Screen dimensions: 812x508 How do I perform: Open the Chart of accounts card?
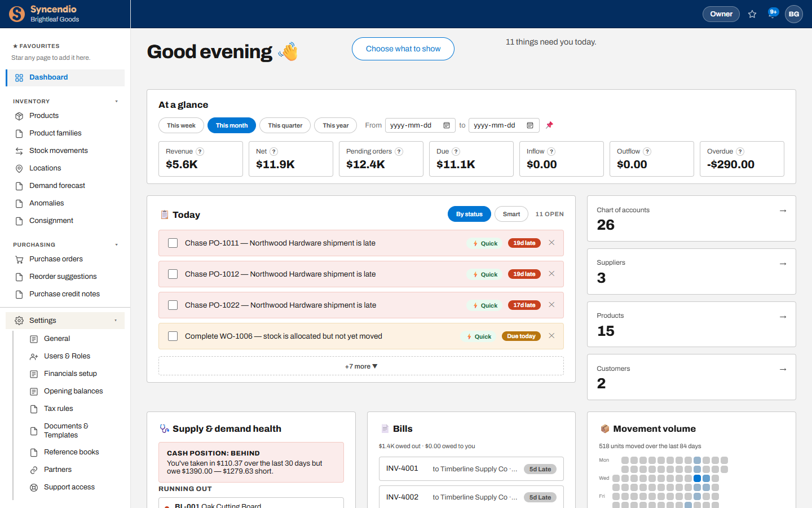[x=691, y=218]
